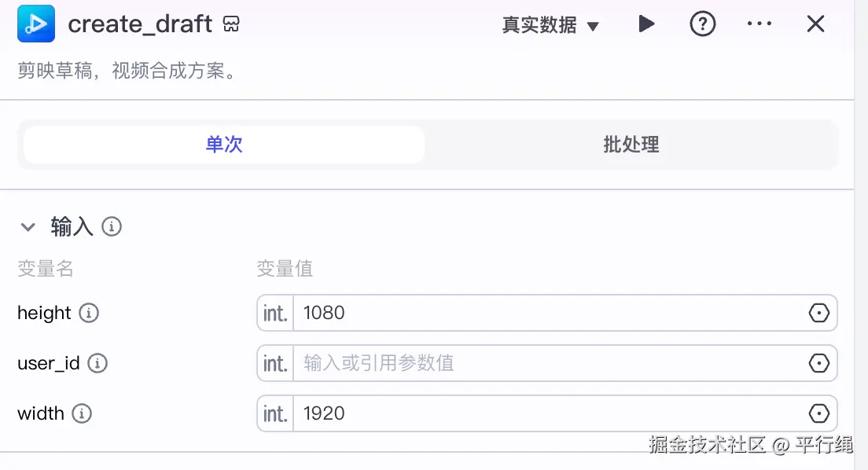This screenshot has width=868, height=470.
Task: Show info for the 输入 section
Action: (x=112, y=227)
